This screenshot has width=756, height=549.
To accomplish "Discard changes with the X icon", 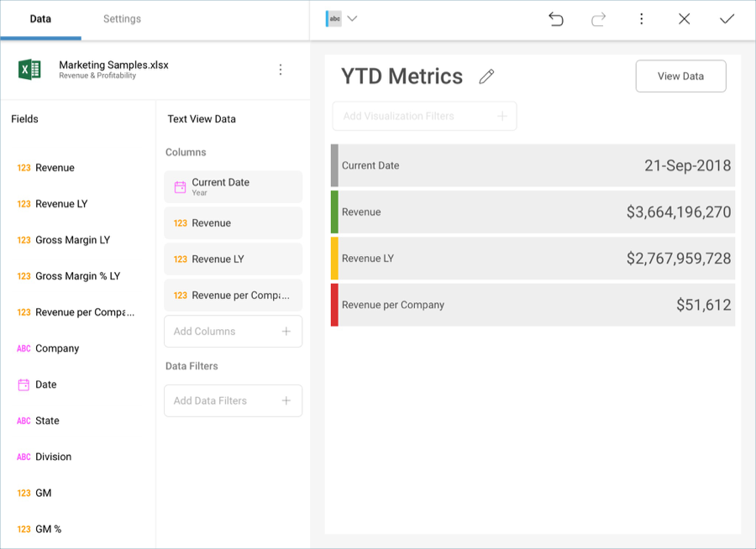I will pyautogui.click(x=685, y=18).
